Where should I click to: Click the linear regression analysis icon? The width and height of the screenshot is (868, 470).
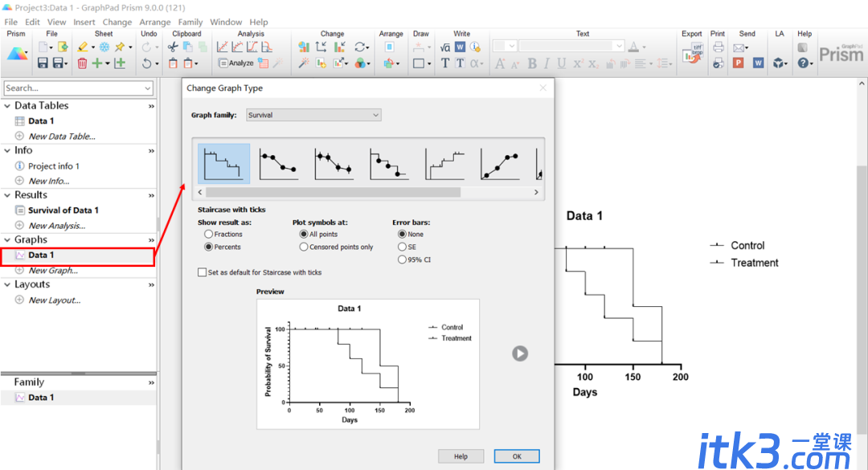point(222,47)
